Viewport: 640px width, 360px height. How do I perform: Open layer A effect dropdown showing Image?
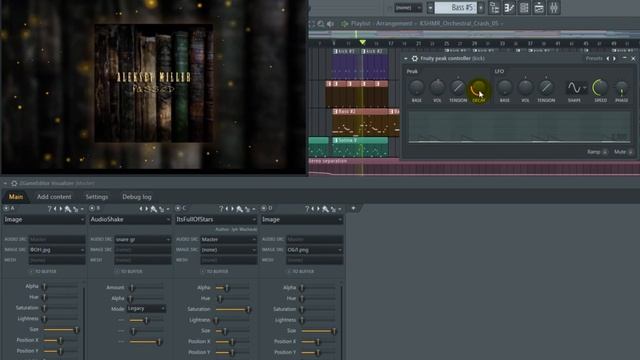(x=44, y=220)
